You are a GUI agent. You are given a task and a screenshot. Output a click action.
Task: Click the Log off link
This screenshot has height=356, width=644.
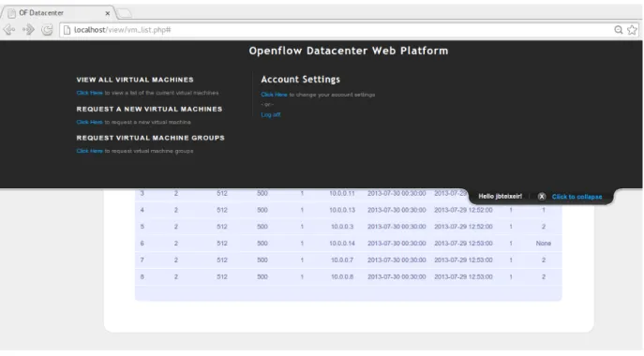271,114
